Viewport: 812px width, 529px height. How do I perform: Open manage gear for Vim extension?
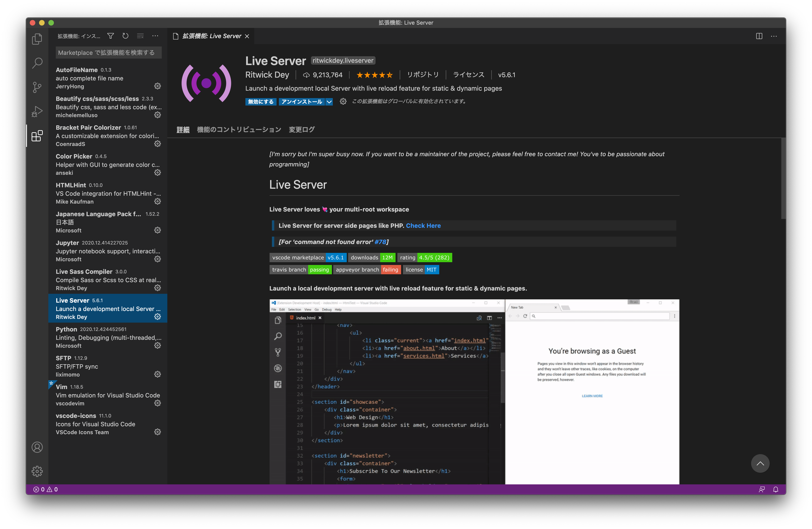click(157, 403)
